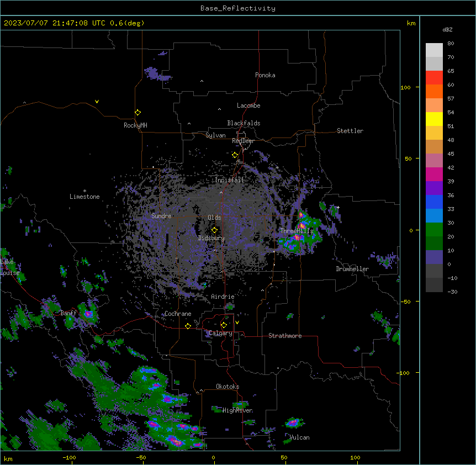Viewport: 476px width, 465px height.
Task: Click the Sundre label
Action: click(x=161, y=216)
